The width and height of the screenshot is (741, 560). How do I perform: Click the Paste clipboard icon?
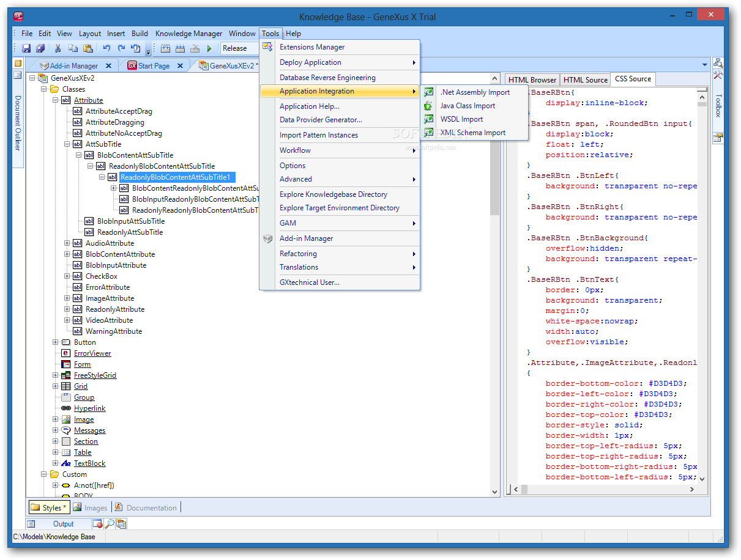[88, 48]
